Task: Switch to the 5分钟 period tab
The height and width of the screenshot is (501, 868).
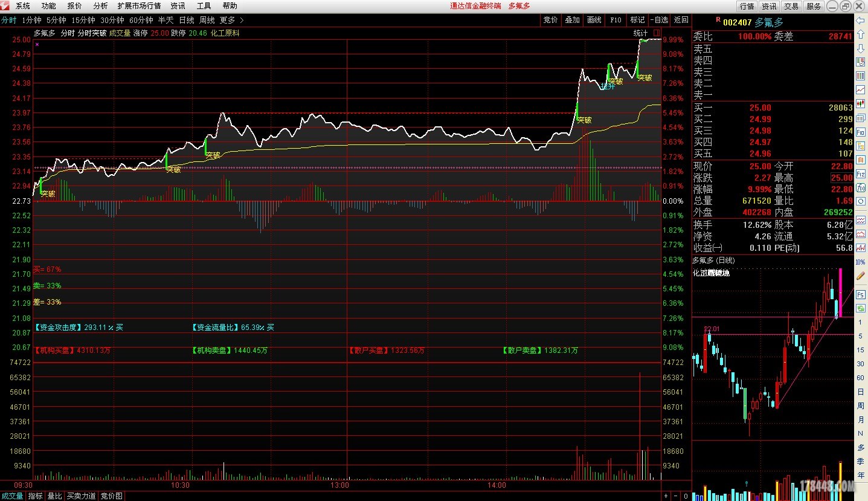Action: tap(56, 20)
